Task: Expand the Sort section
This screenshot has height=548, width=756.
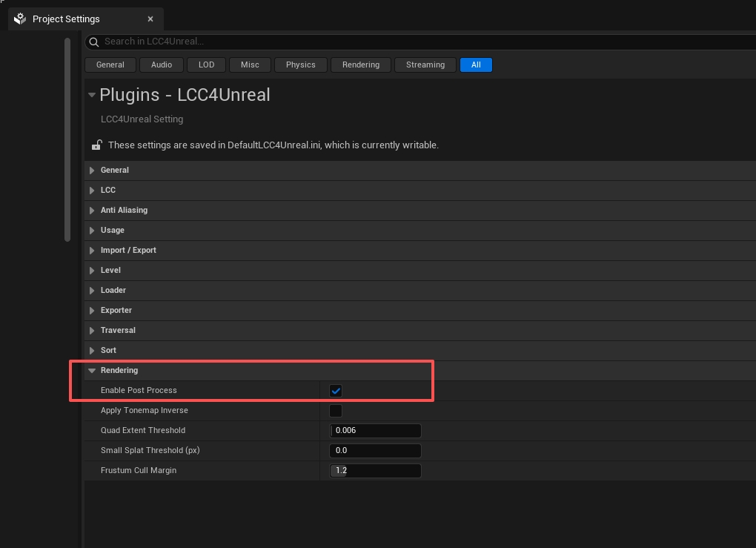Action: coord(92,350)
